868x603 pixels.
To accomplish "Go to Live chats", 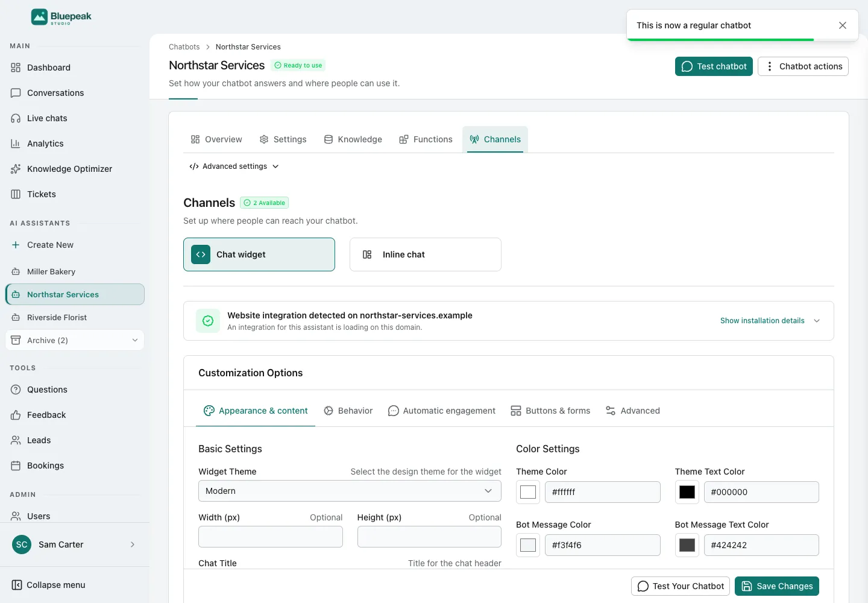I will [75, 118].
